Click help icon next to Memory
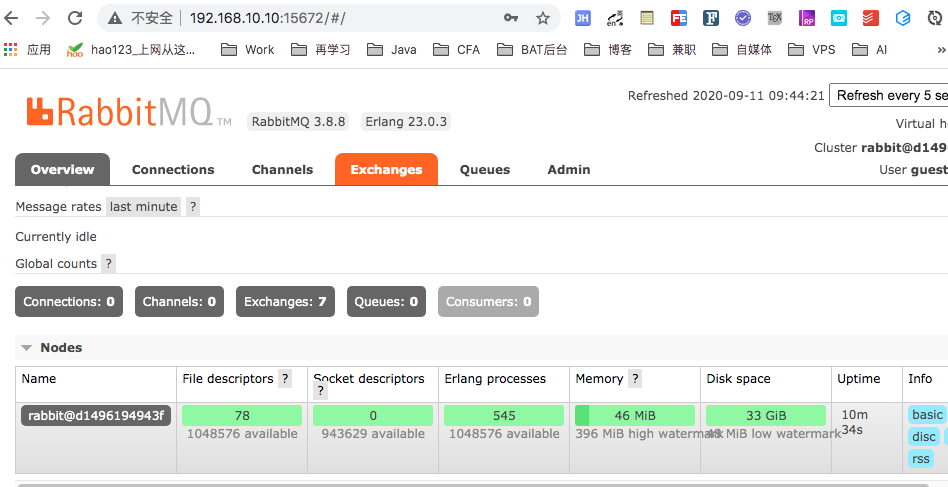The image size is (948, 487). 635,379
